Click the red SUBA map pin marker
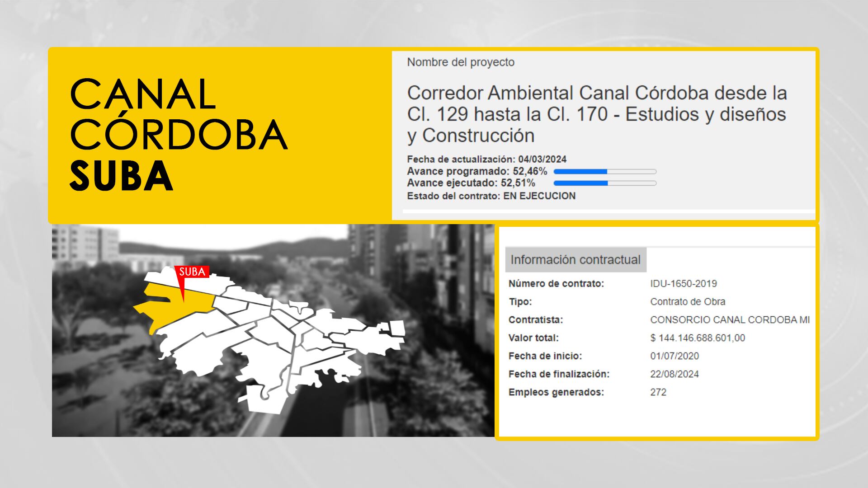 click(x=192, y=272)
